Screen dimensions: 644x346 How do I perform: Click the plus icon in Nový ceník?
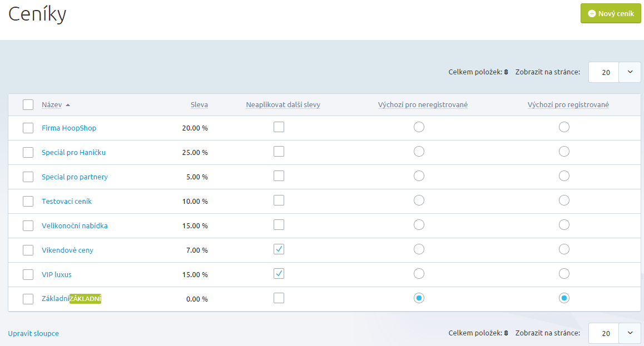[x=591, y=13]
